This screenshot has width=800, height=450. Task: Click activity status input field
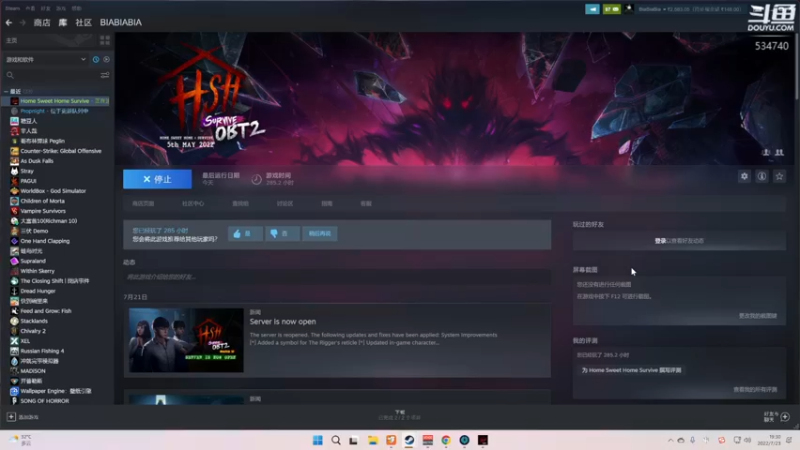pos(337,277)
